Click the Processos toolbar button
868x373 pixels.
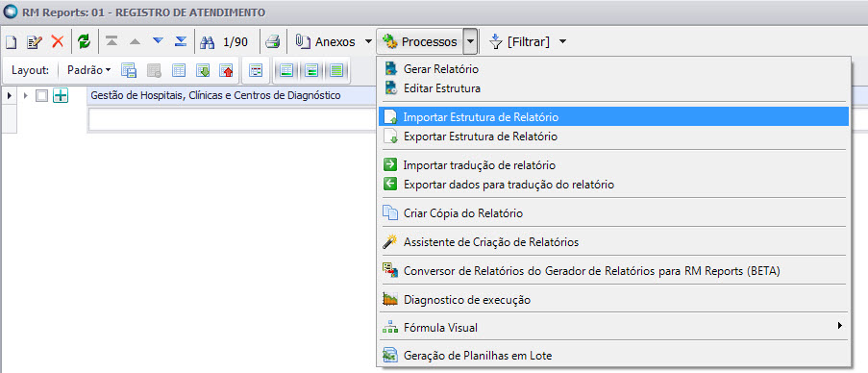420,42
